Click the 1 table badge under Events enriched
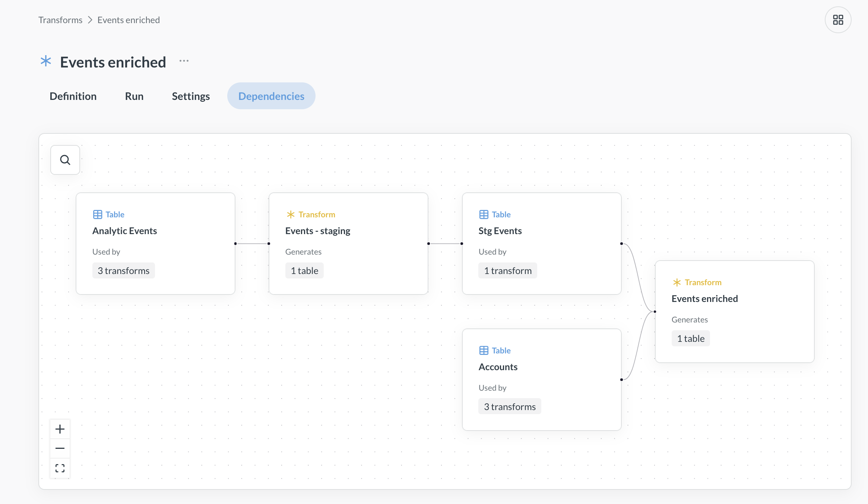This screenshot has height=504, width=868. point(690,338)
